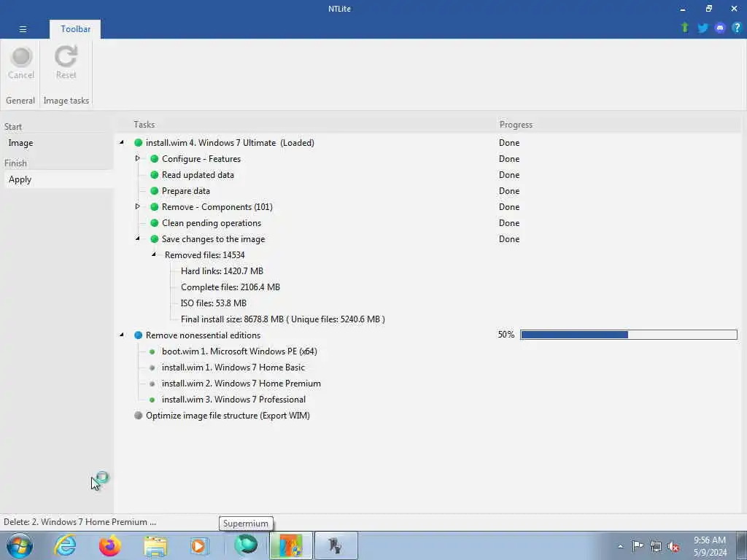This screenshot has height=560, width=747.
Task: Click the gray dot beside Windows 7 Home Basic
Action: (152, 367)
